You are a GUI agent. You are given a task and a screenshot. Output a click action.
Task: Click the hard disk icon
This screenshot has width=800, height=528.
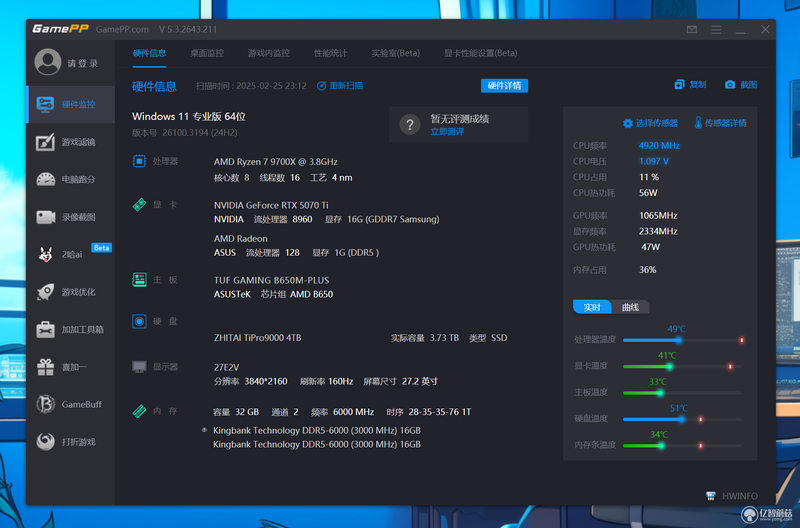pyautogui.click(x=139, y=321)
